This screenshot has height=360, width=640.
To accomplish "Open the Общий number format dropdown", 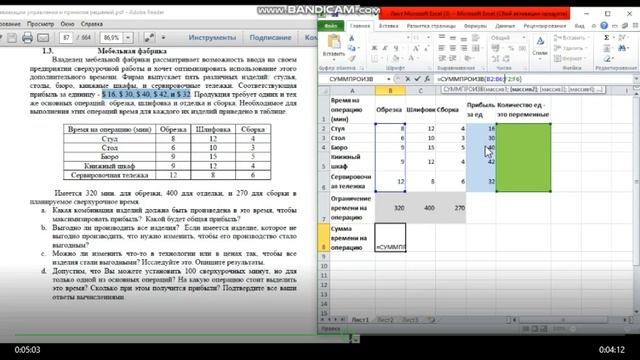I will pyautogui.click(x=524, y=38).
